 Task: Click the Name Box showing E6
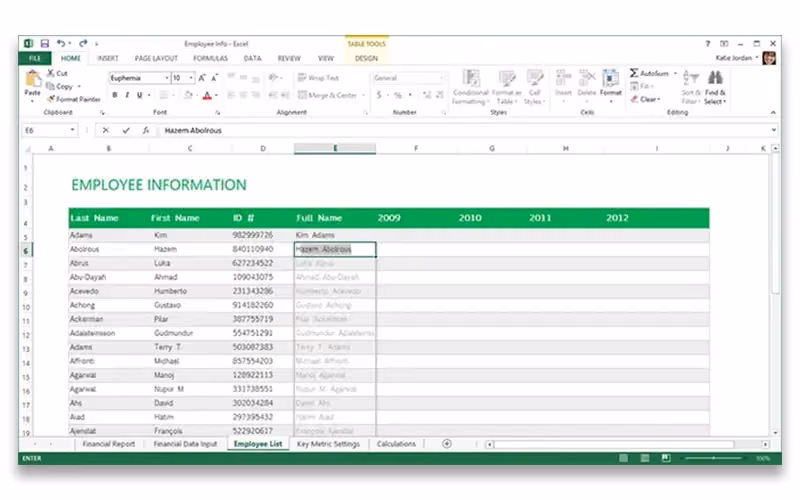point(45,130)
